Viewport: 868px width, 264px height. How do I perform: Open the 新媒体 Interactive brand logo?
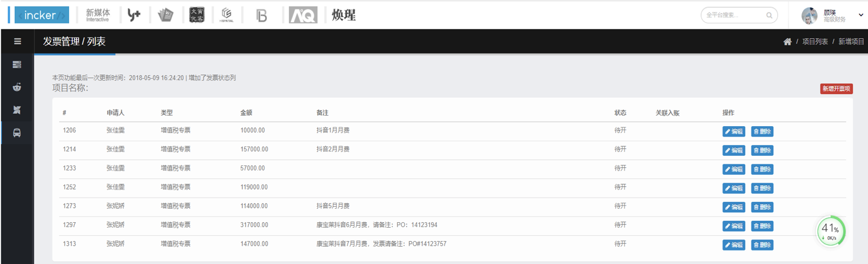pyautogui.click(x=97, y=15)
